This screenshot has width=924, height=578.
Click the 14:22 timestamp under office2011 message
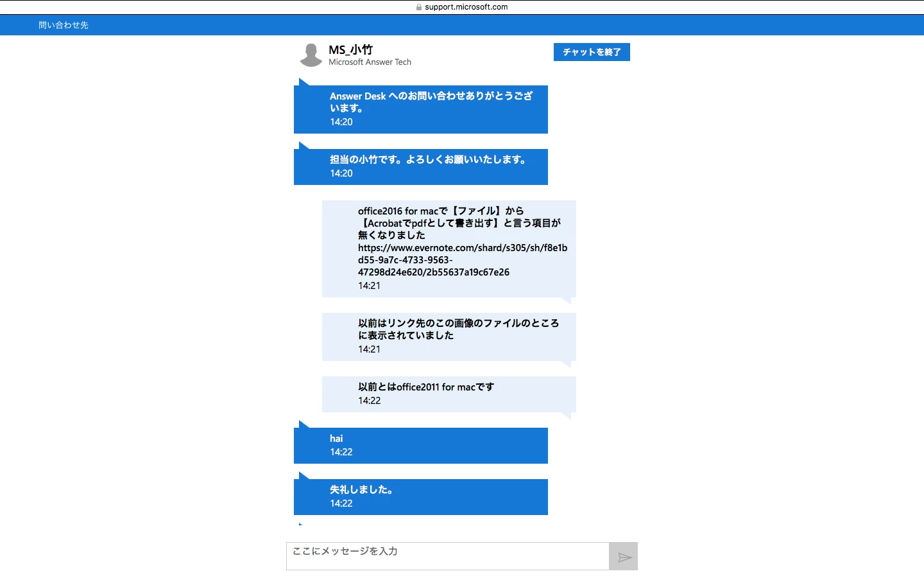369,401
